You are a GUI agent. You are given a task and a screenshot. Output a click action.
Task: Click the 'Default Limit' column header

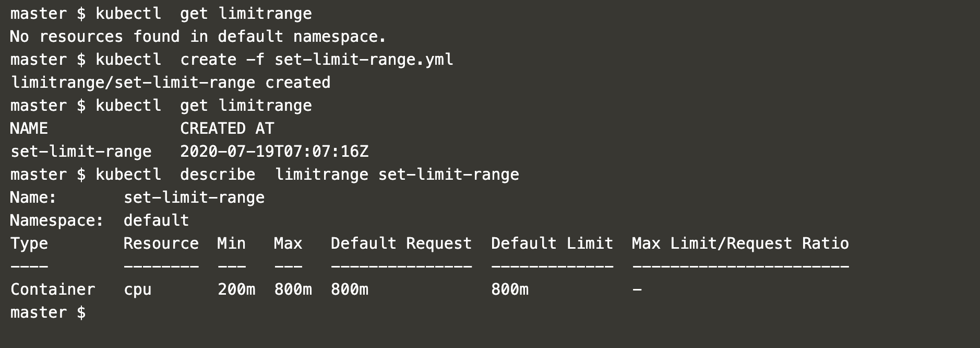click(552, 243)
